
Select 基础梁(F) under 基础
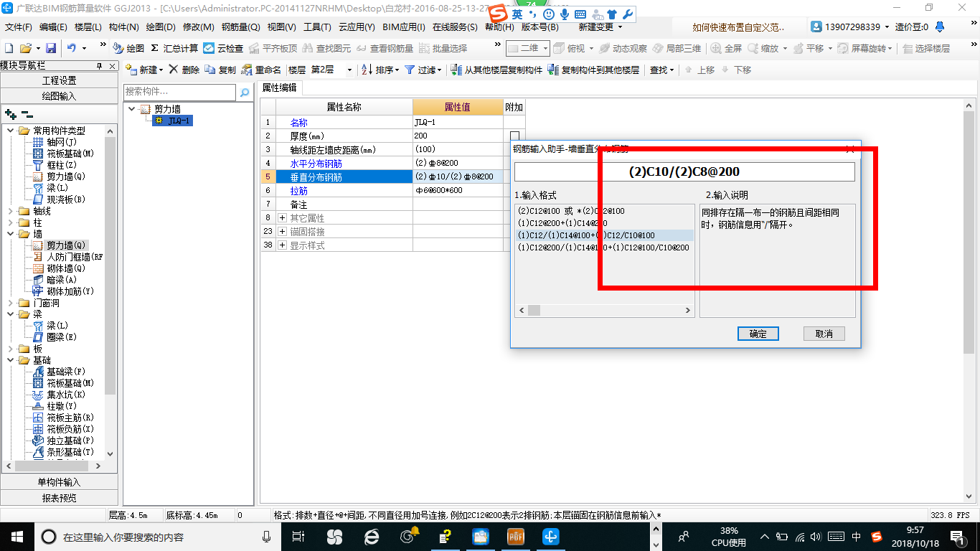point(60,372)
